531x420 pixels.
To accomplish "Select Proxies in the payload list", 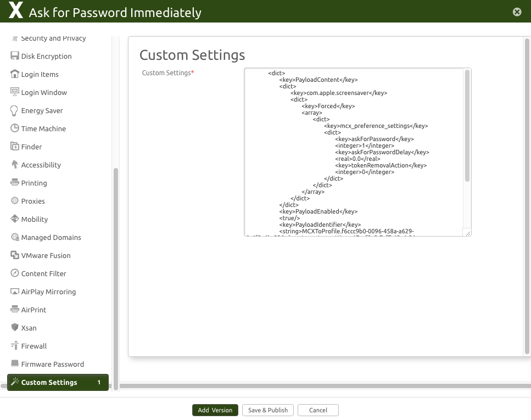I will [x=33, y=201].
